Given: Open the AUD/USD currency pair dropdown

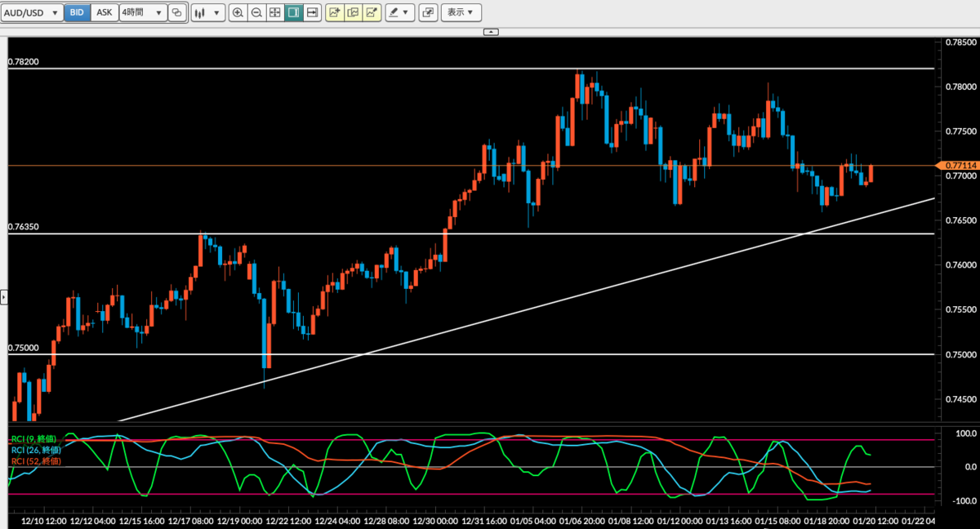Looking at the screenshot, I should click(x=33, y=12).
